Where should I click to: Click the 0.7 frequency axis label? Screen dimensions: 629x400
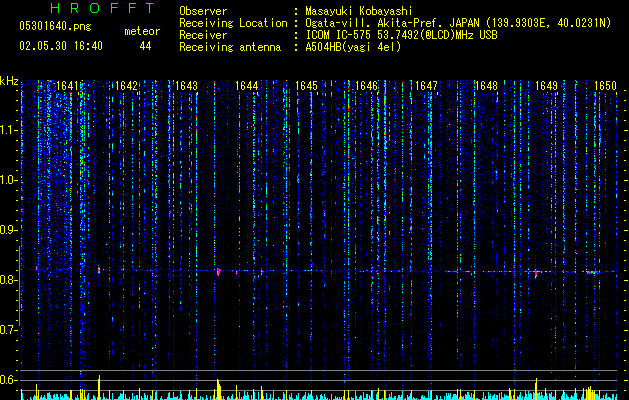[x=9, y=330]
